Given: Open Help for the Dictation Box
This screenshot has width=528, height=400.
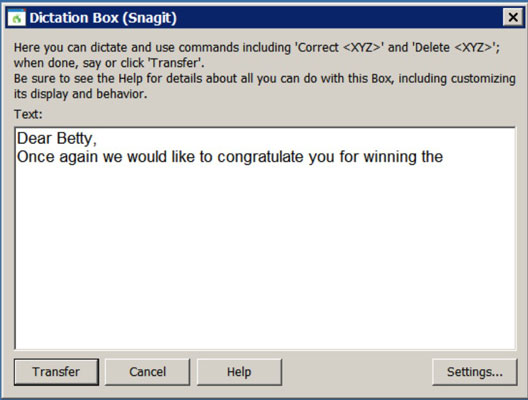Looking at the screenshot, I should 239,372.
